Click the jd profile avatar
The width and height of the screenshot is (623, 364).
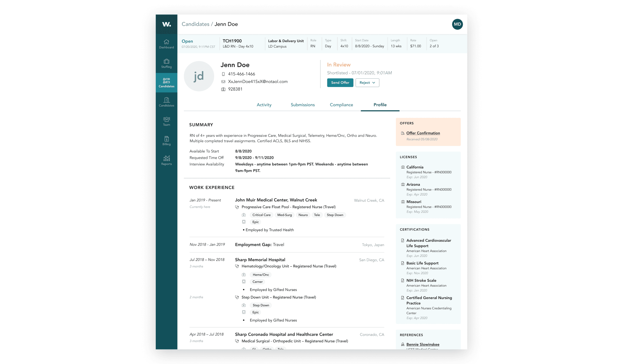[x=199, y=76]
